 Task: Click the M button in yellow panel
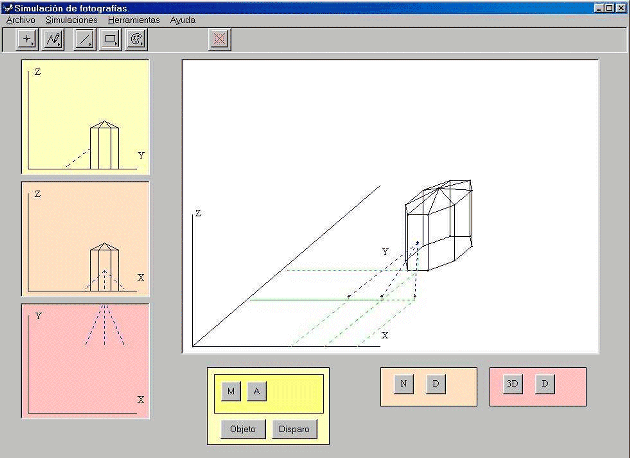231,391
